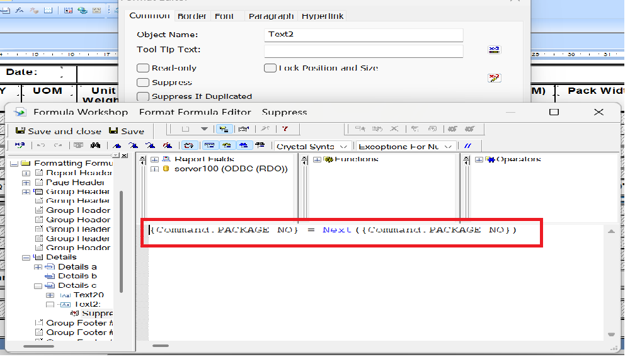Click the Redo icon in the editor toolbar
Image resolution: width=630 pixels, height=364 pixels.
[58, 145]
